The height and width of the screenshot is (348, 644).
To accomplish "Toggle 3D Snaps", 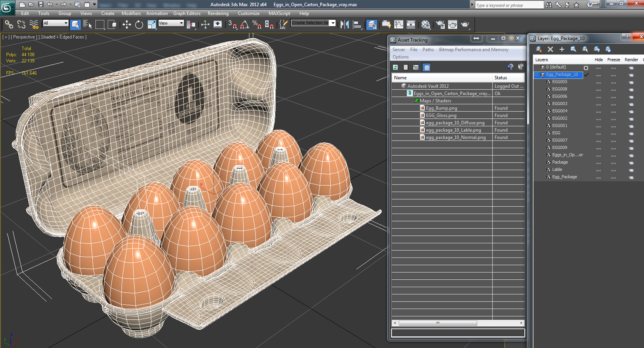I will point(232,25).
